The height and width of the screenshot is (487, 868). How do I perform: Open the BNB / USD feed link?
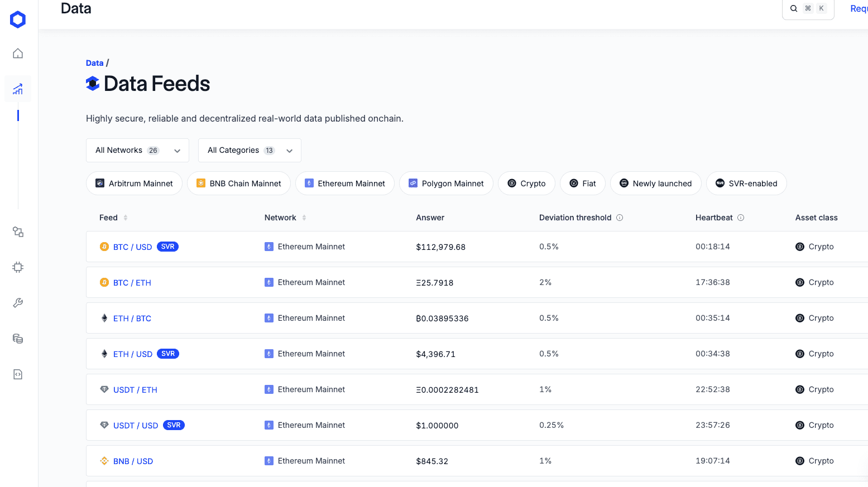pyautogui.click(x=133, y=461)
